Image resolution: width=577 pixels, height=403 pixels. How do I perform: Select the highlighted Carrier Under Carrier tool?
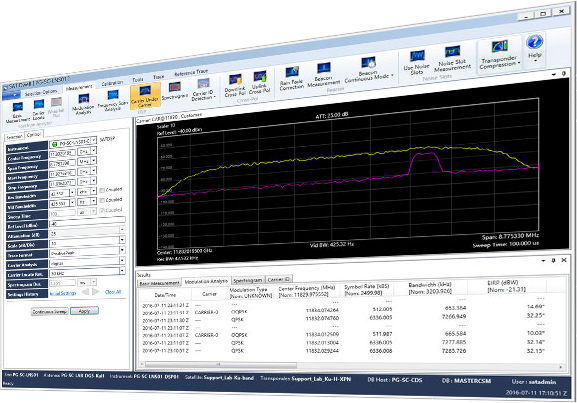[x=145, y=96]
